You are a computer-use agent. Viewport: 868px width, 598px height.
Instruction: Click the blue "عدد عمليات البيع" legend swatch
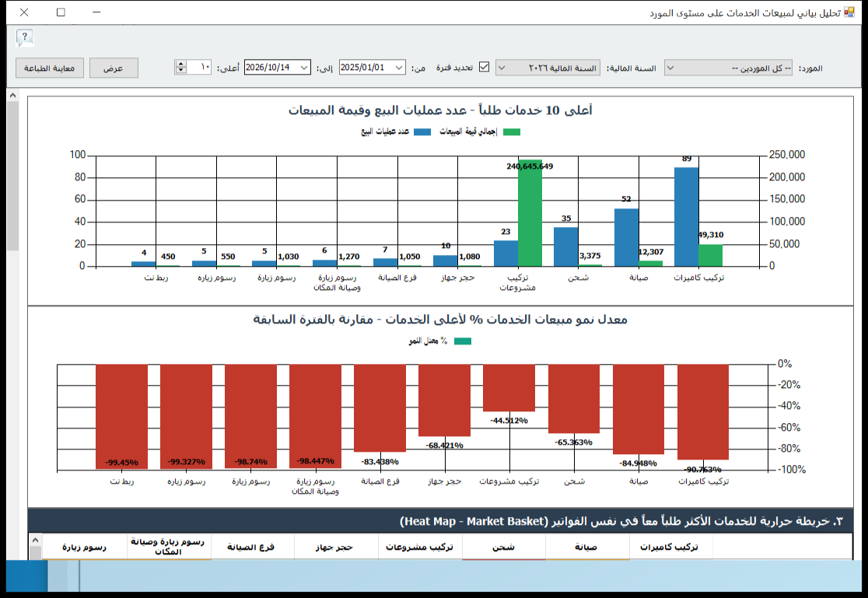tap(422, 131)
